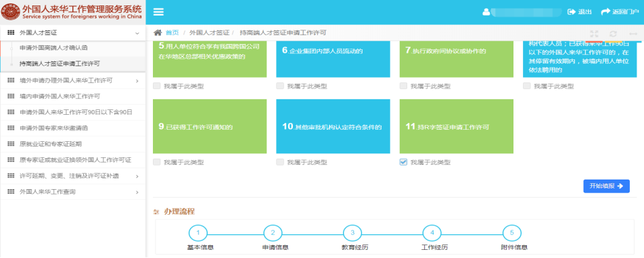Image resolution: width=644 pixels, height=258 pixels.
Task: Click the 开始填报 button
Action: click(x=606, y=186)
